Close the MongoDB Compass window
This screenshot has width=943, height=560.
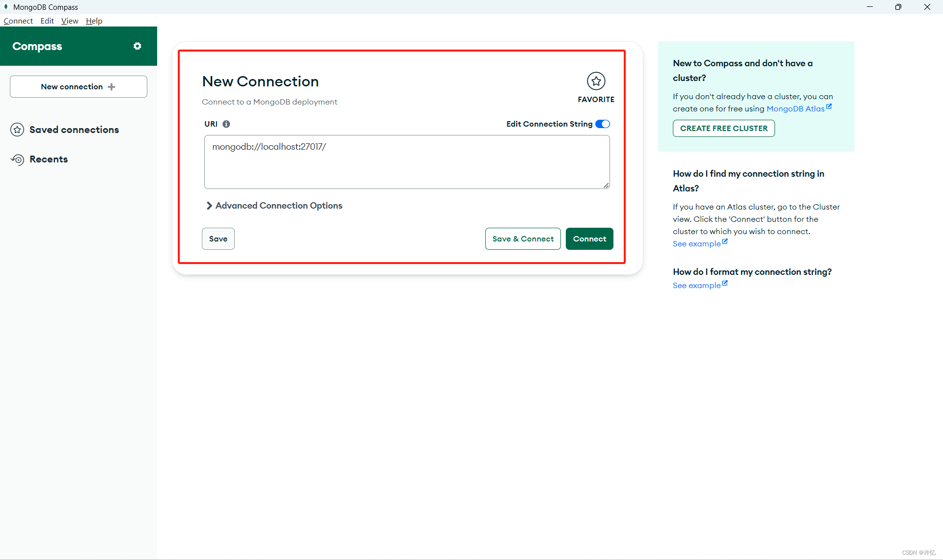927,7
